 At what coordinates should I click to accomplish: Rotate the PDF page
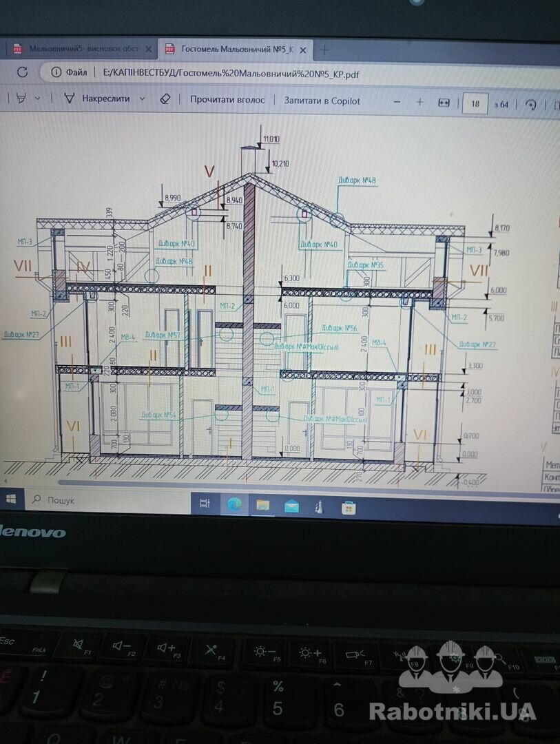(531, 105)
